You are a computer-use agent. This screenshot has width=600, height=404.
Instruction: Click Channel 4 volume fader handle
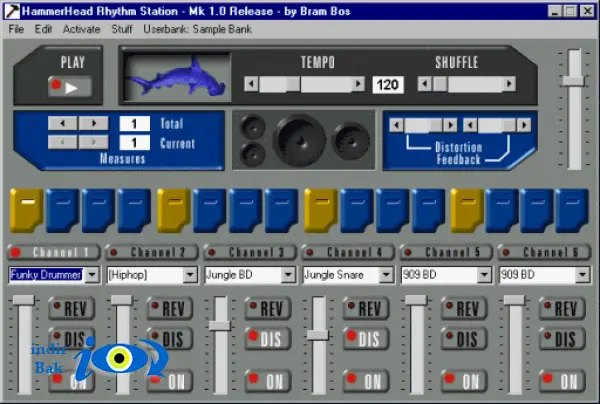pyautogui.click(x=318, y=335)
